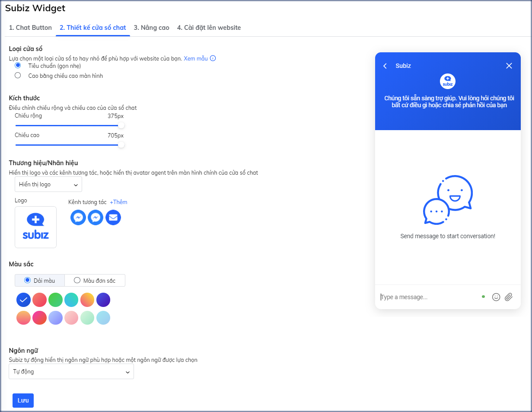Open the Hiển thị logo dropdown
This screenshot has width=532, height=412.
48,185
